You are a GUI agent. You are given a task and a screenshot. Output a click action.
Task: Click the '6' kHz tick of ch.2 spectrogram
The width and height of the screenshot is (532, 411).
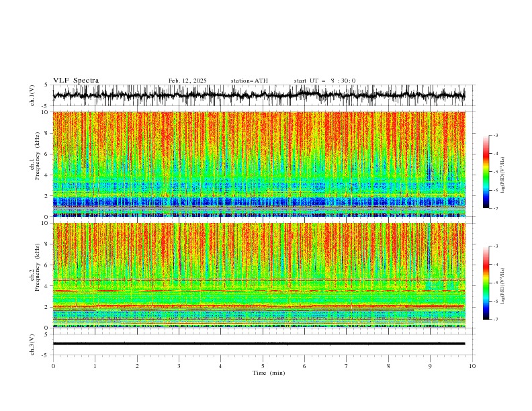[48, 265]
